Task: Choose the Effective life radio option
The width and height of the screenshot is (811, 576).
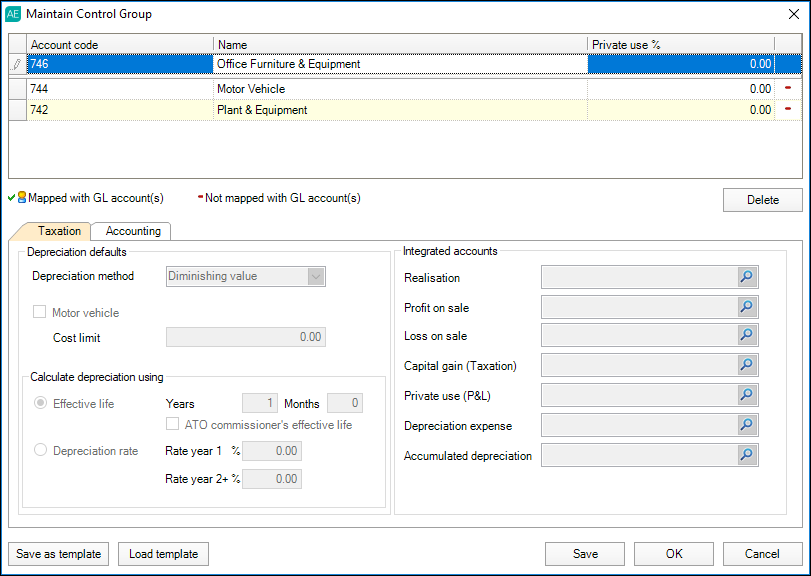Action: tap(41, 404)
